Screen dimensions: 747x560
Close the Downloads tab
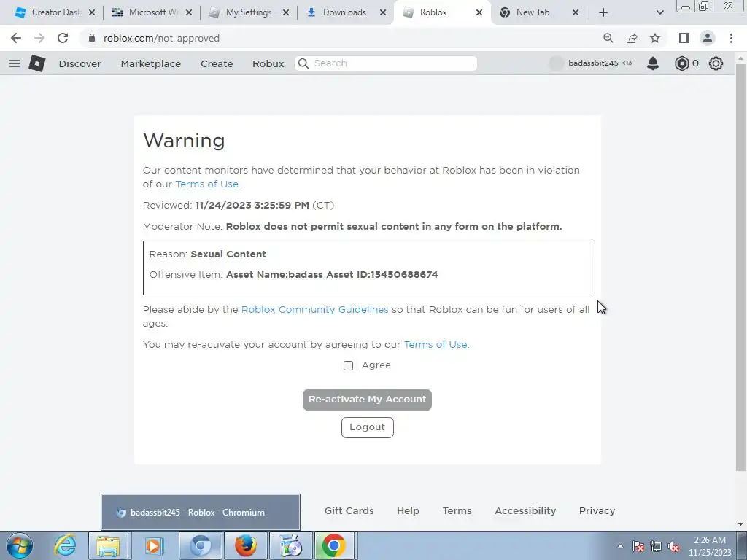tap(382, 12)
